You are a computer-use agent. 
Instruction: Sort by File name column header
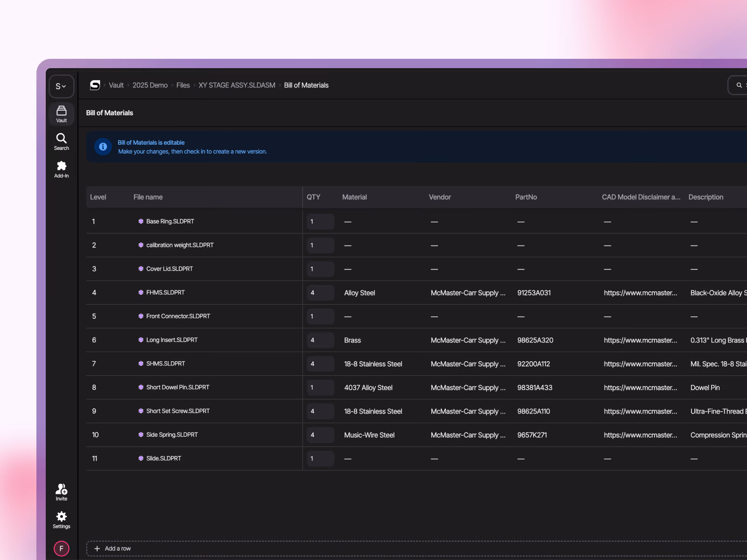point(148,197)
